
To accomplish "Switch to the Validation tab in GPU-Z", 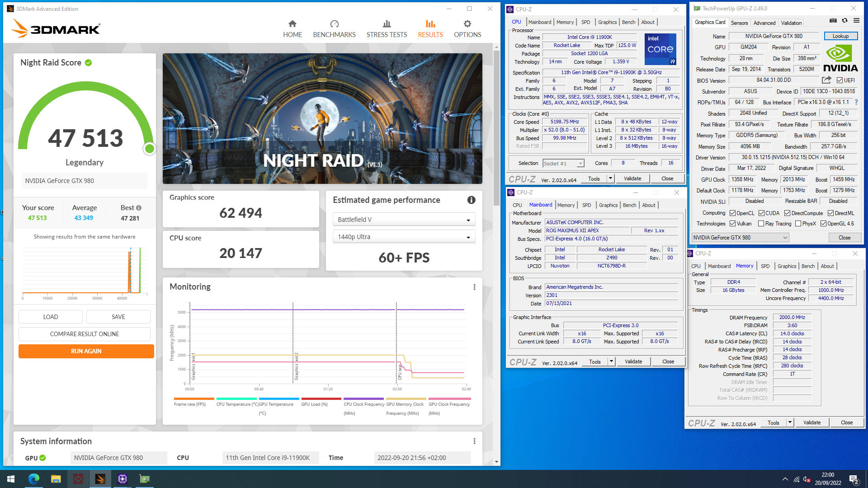I will click(791, 23).
